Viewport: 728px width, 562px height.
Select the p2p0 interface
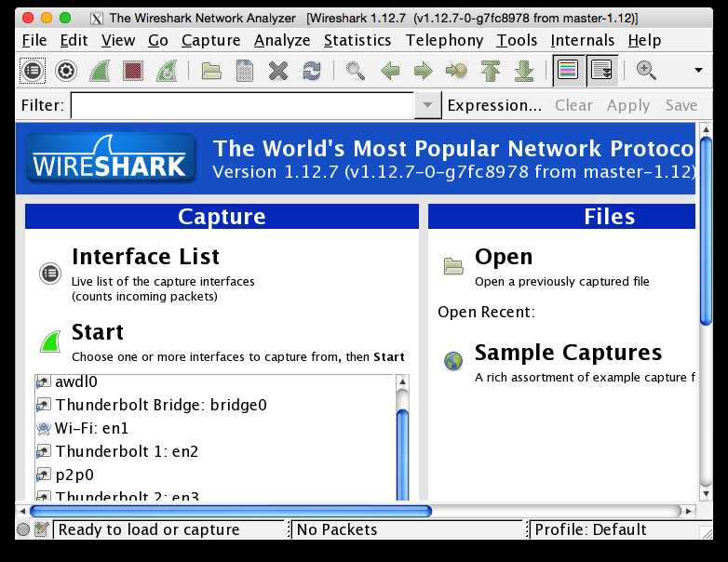click(216, 475)
